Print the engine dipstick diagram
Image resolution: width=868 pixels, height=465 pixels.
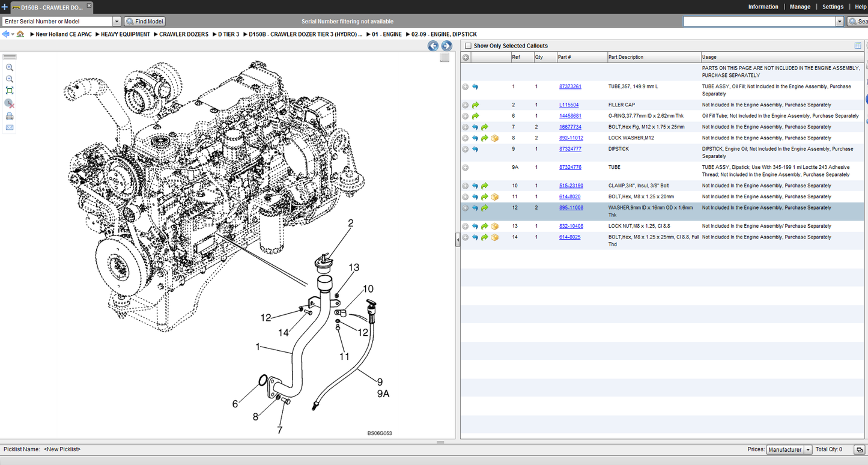click(x=10, y=116)
